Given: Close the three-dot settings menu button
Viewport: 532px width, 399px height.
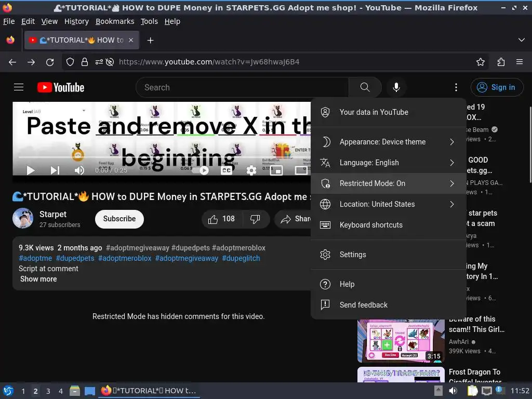Looking at the screenshot, I should [x=456, y=87].
